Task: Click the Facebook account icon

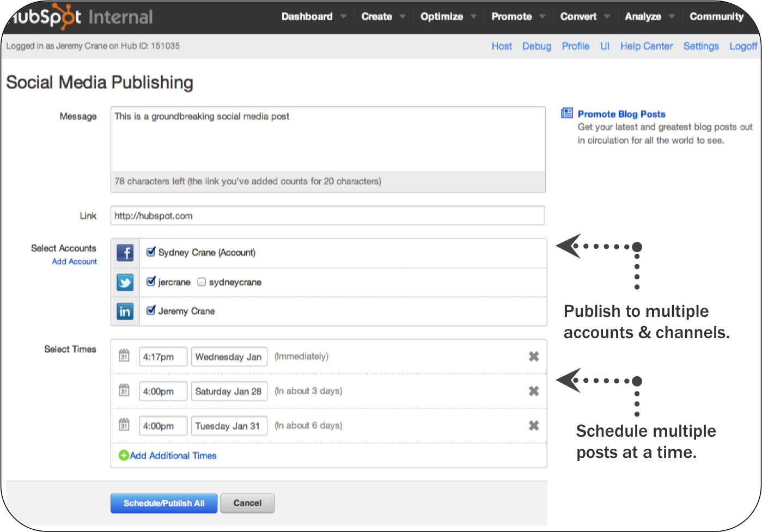Action: coord(125,253)
